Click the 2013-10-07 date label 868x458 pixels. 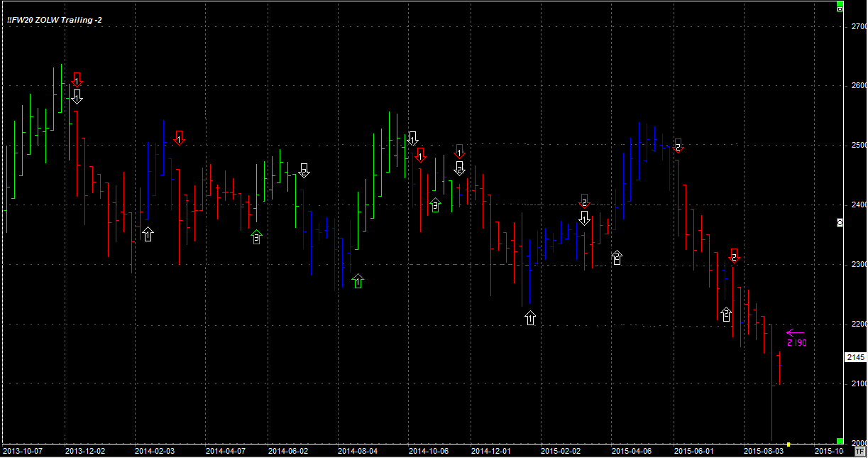click(x=23, y=451)
